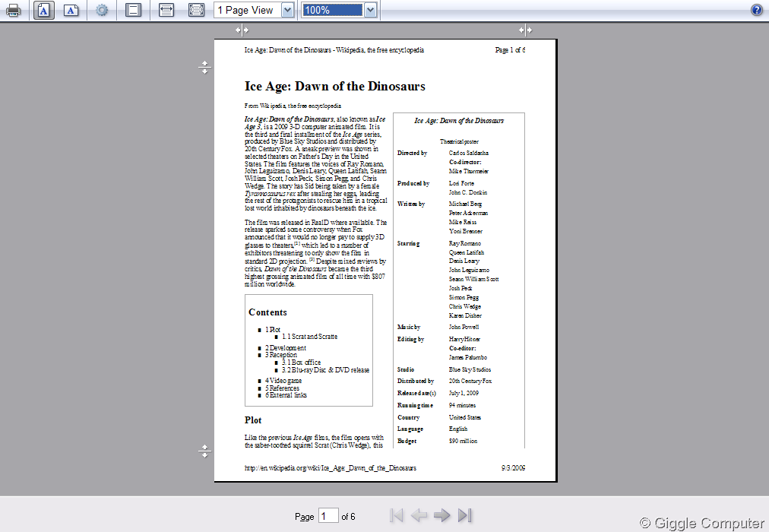Jump to the last page

465,515
